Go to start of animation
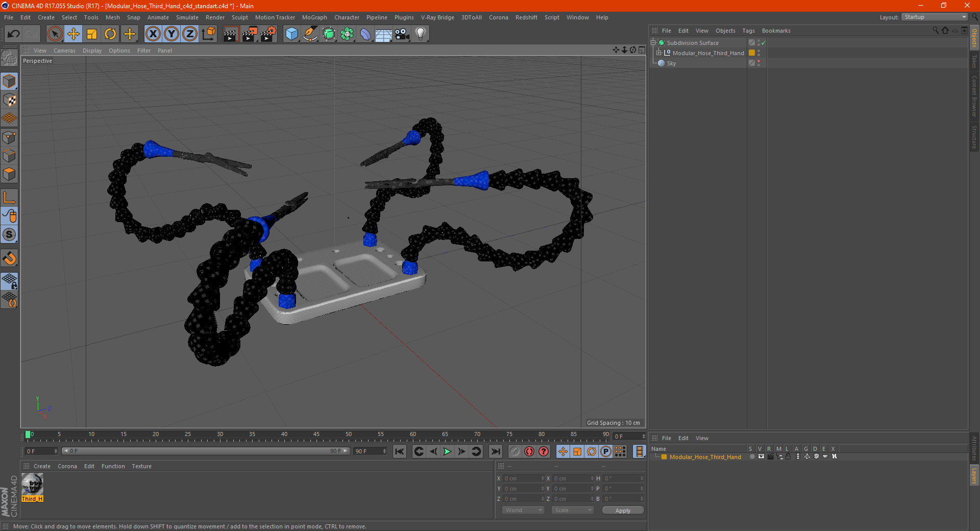 click(400, 451)
